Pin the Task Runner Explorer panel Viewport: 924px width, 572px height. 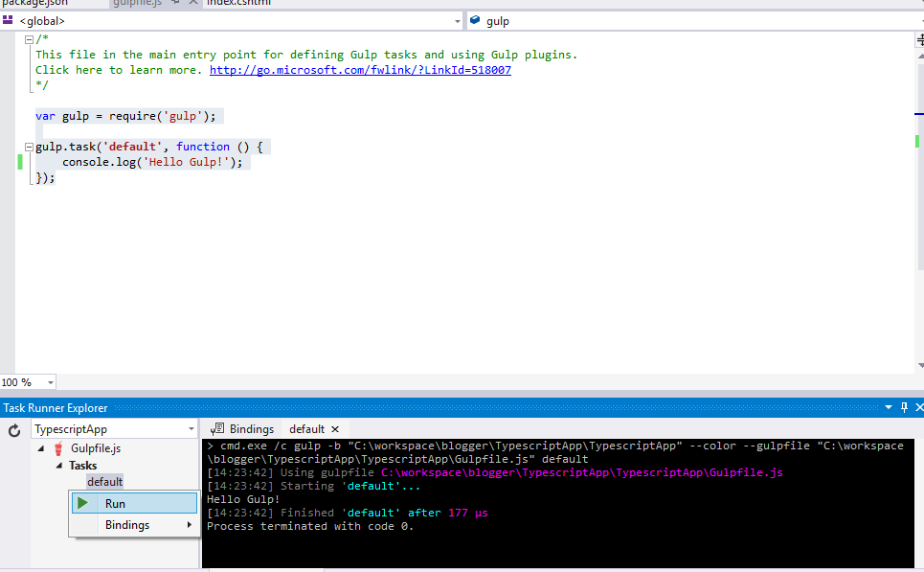904,408
